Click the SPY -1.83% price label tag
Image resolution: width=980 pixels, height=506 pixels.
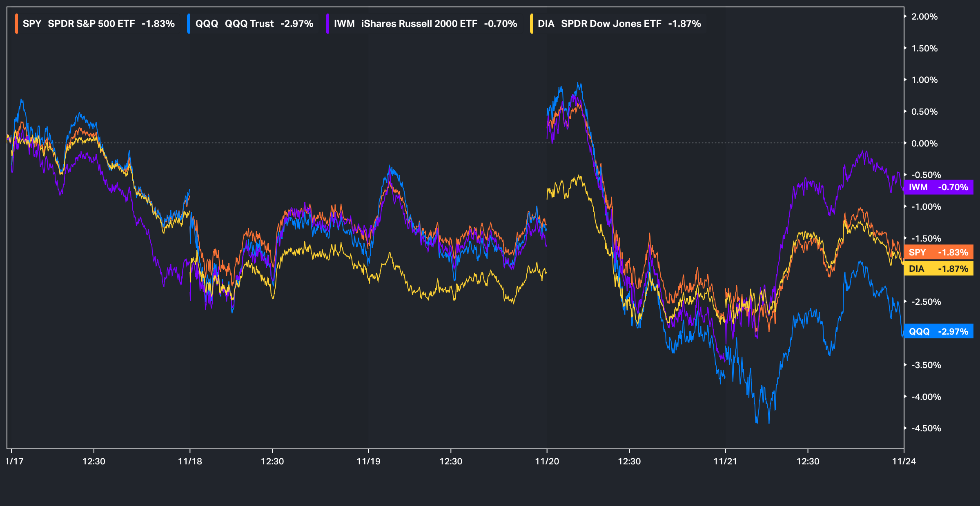(938, 252)
